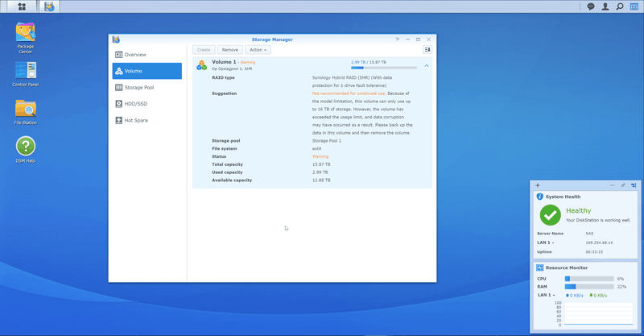Minimize the Storage Manager window

[407, 39]
